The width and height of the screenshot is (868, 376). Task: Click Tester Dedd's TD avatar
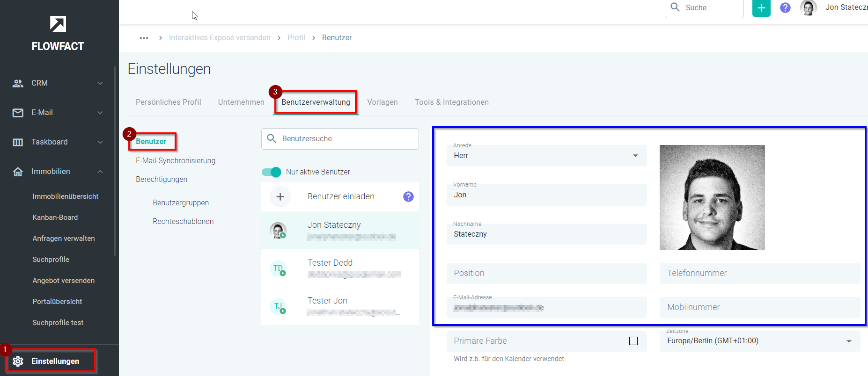[x=278, y=268]
